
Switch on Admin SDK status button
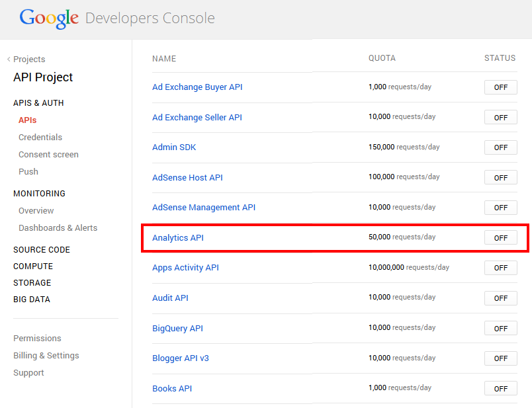point(500,147)
